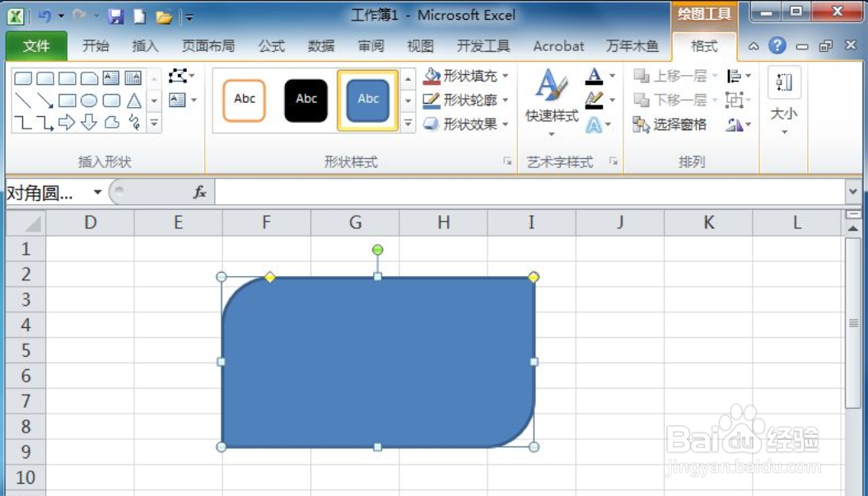Apply the black filled Abc style
This screenshot has width=868, height=496.
click(306, 101)
